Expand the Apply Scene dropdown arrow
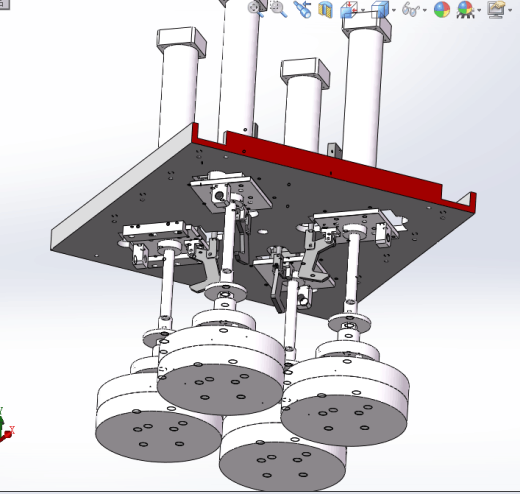520x494 pixels. click(479, 10)
